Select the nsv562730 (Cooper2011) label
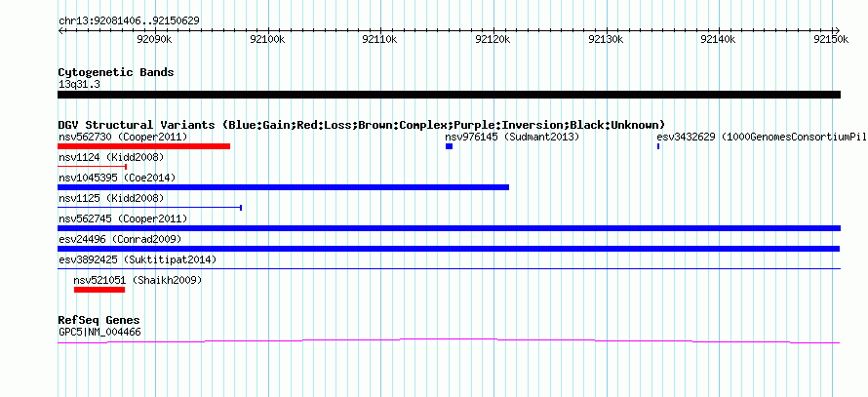 coord(123,137)
